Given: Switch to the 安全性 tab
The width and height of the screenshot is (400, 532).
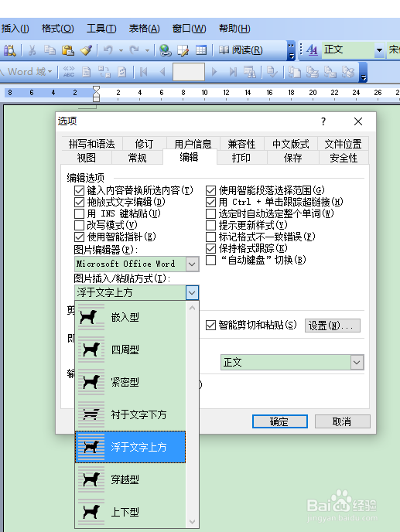Looking at the screenshot, I should pos(344,158).
